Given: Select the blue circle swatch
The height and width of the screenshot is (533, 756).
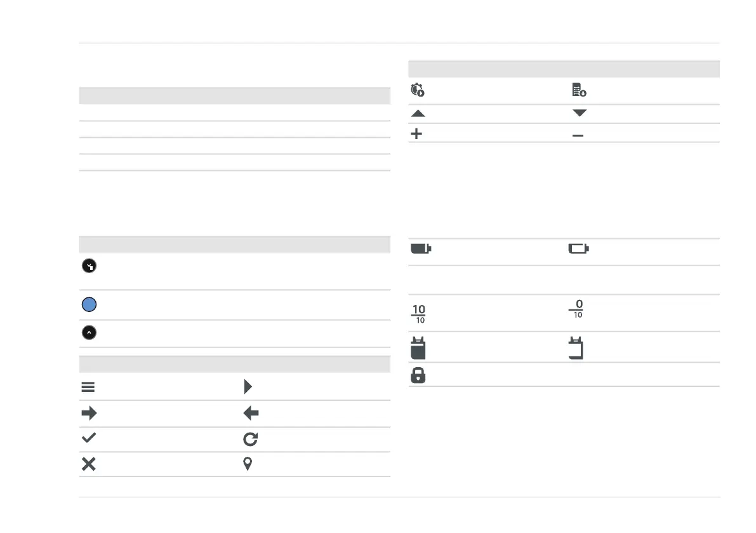Looking at the screenshot, I should tap(90, 304).
